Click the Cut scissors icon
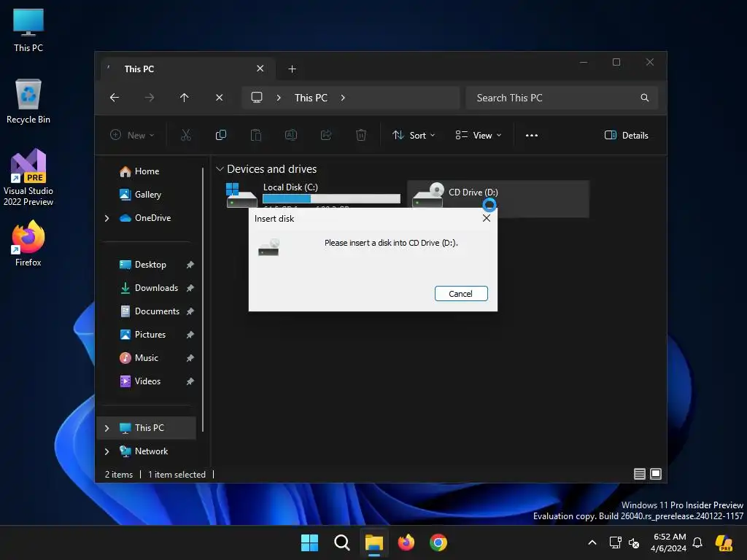Viewport: 747px width, 560px height. 186,135
